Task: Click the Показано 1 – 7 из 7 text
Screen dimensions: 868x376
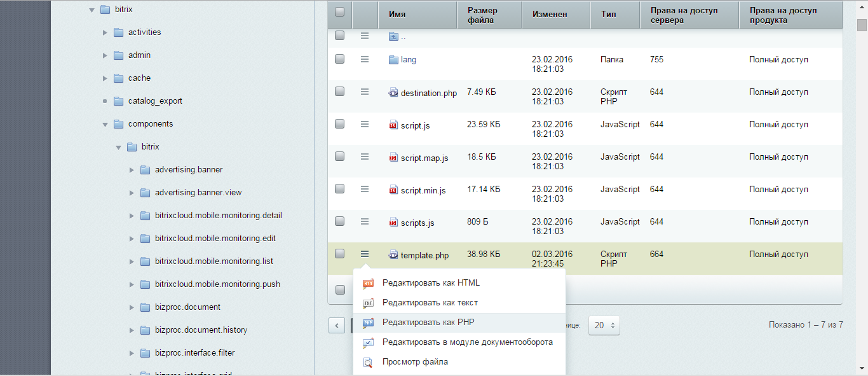Action: (806, 325)
